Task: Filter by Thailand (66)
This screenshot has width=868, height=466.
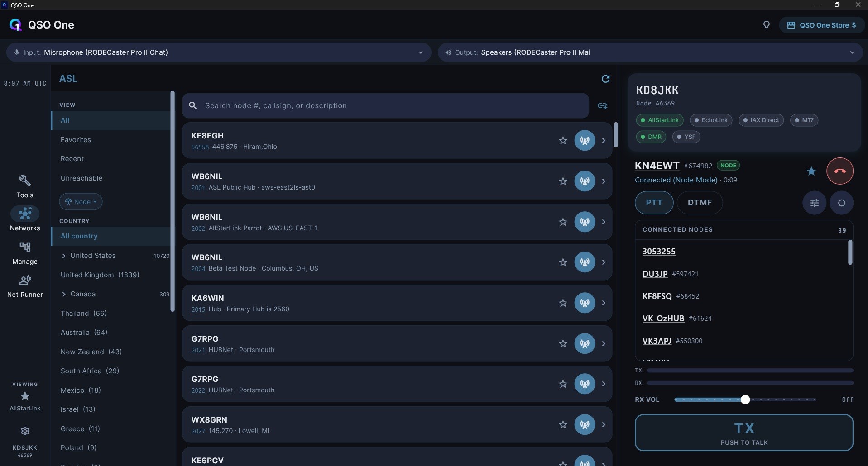Action: [x=84, y=314]
